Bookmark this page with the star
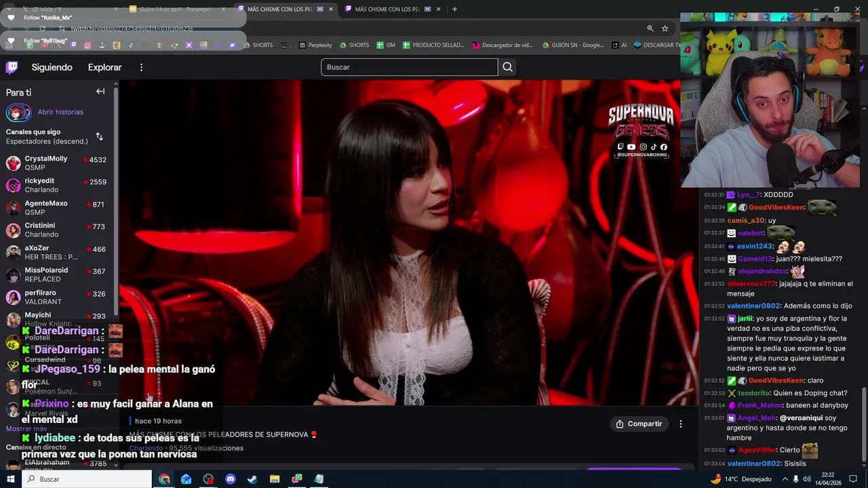The height and width of the screenshot is (488, 868). point(665,28)
